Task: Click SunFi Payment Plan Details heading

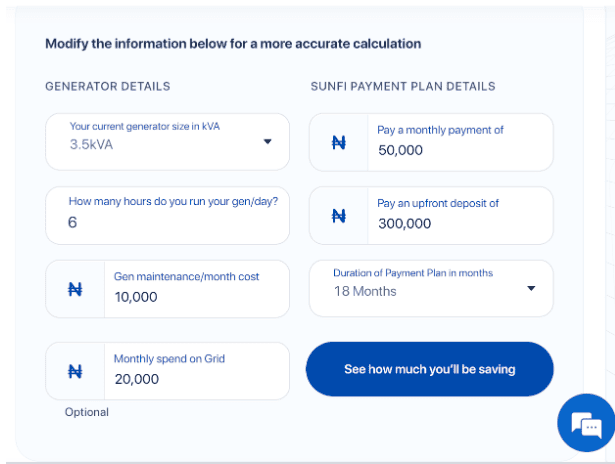Action: [403, 86]
